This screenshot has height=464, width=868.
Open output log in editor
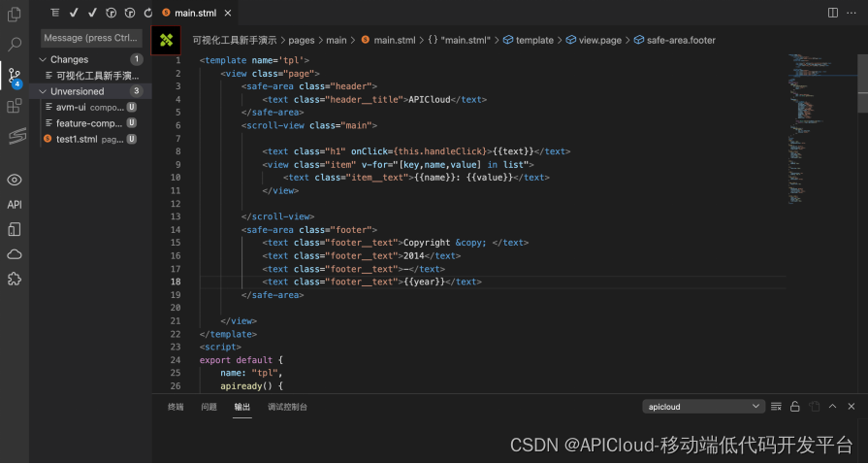click(814, 407)
